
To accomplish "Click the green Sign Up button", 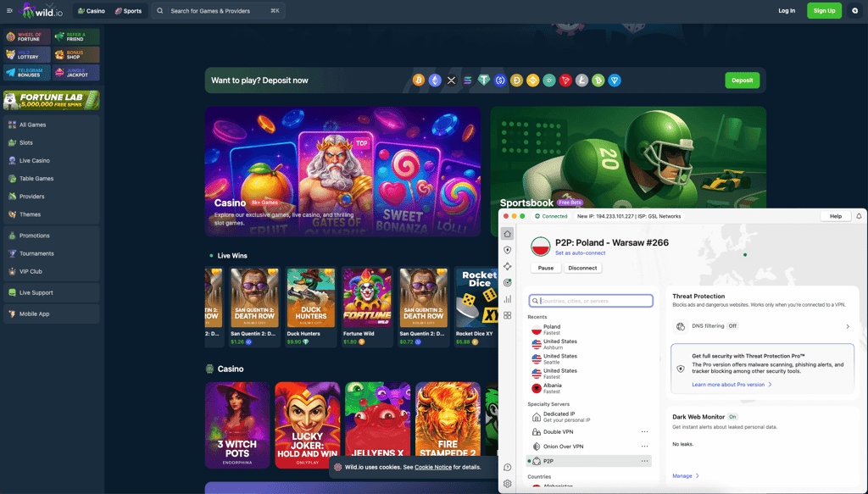I will coord(824,10).
